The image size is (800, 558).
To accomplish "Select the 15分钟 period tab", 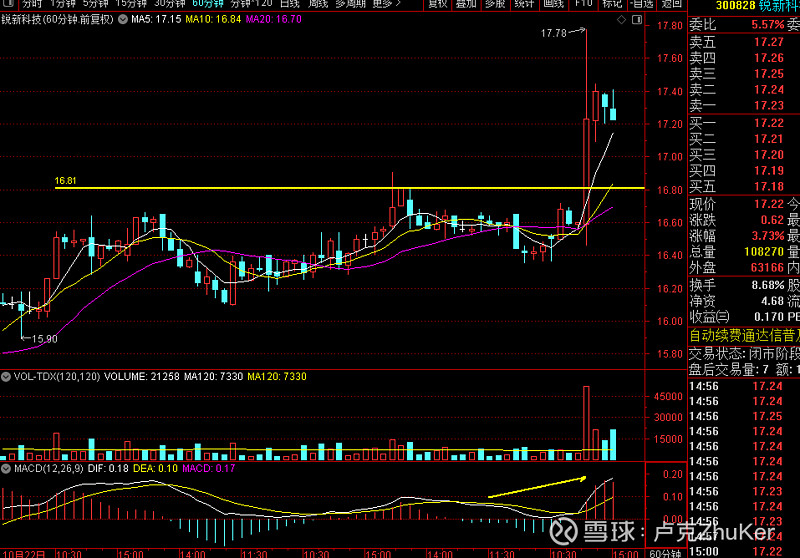I will tap(131, 4).
